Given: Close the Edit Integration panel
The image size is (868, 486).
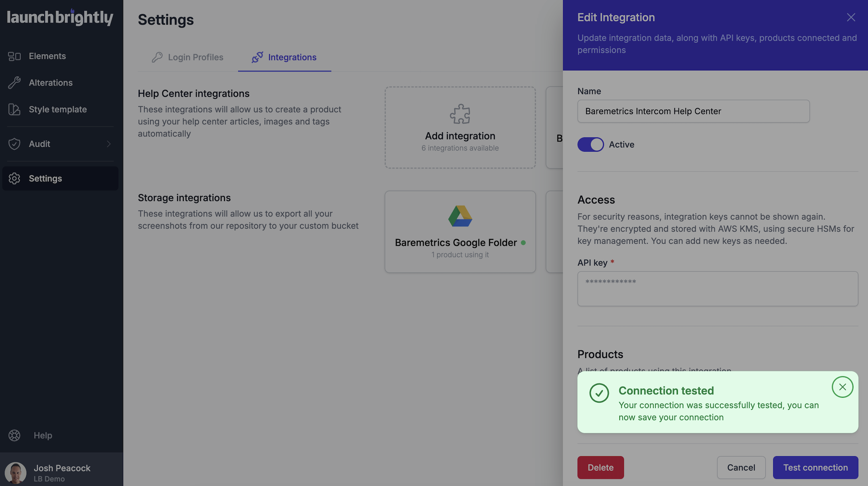Looking at the screenshot, I should (x=851, y=17).
